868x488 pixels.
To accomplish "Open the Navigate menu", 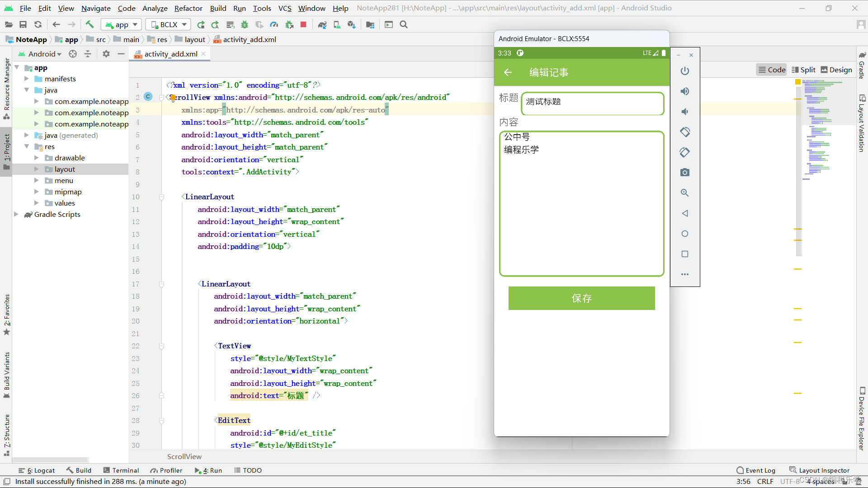I will pyautogui.click(x=96, y=8).
